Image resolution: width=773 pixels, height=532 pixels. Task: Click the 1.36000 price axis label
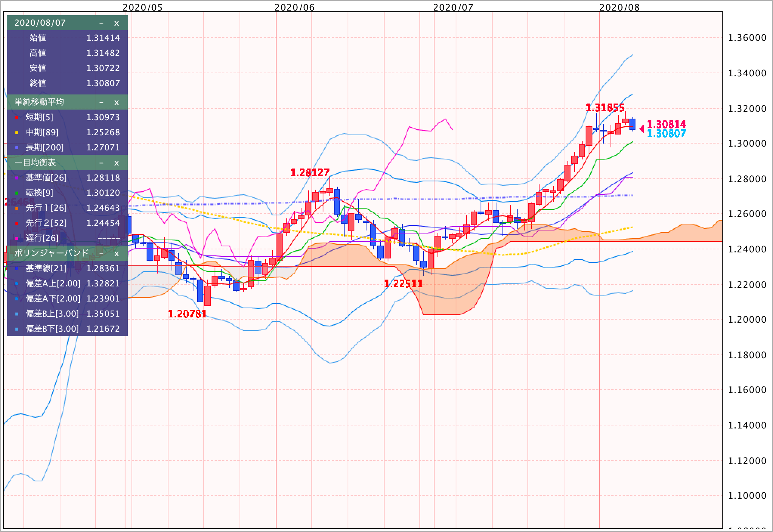(747, 38)
